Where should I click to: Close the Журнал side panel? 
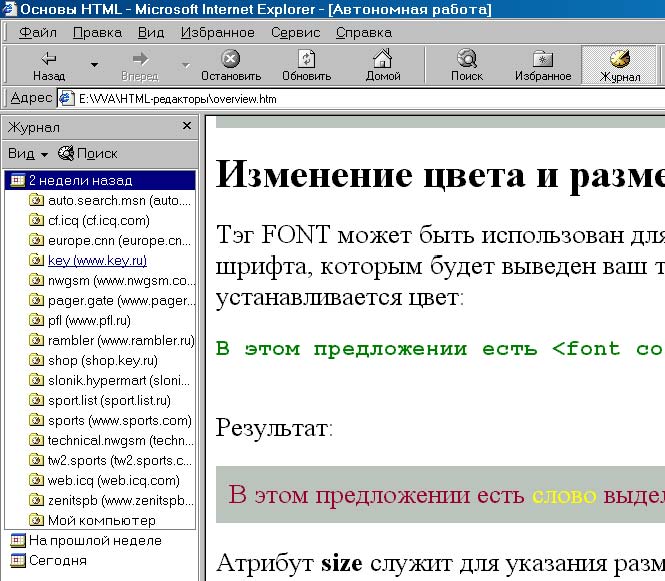tap(187, 126)
